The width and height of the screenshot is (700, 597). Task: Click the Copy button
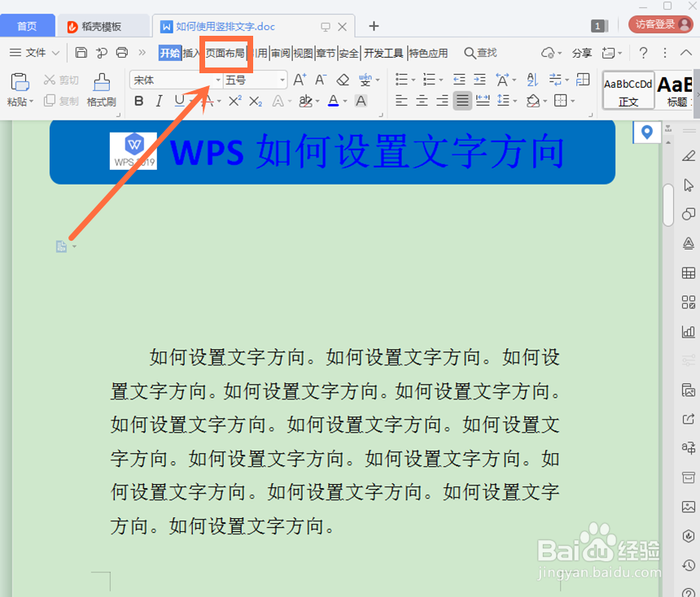(x=61, y=101)
